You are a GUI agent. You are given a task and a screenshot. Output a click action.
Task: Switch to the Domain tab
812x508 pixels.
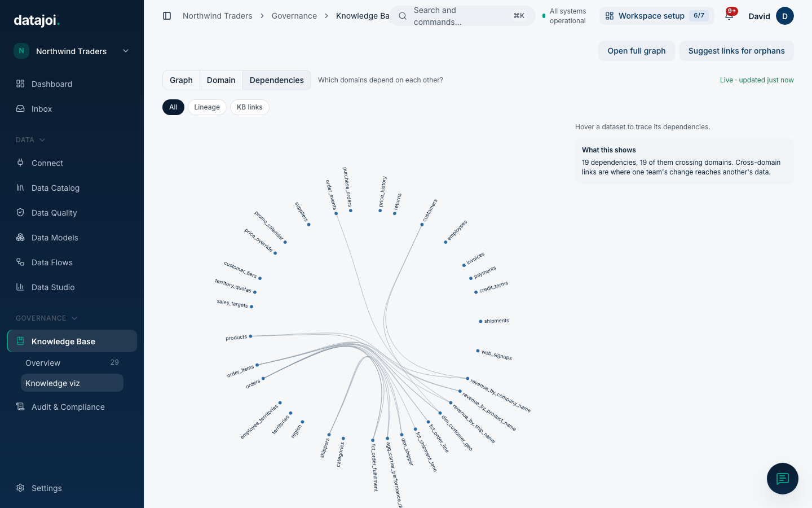pyautogui.click(x=221, y=80)
